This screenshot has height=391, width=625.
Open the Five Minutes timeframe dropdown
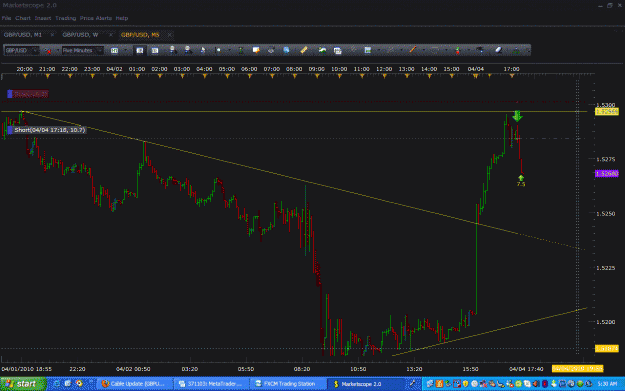[83, 51]
